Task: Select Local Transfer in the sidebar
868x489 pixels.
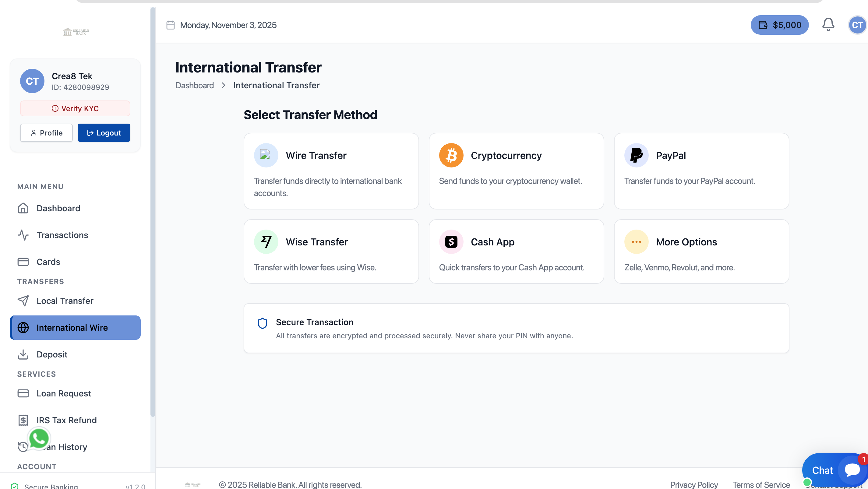Action: (x=65, y=301)
